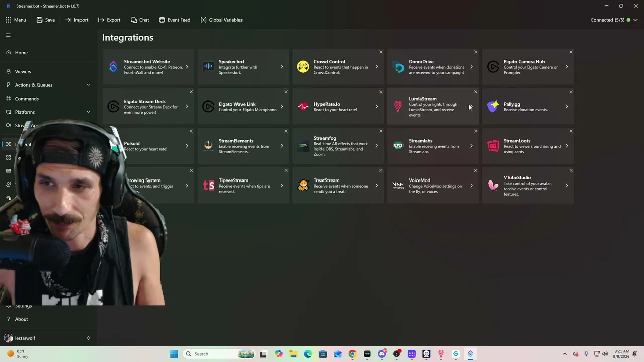The width and height of the screenshot is (644, 362).
Task: Click the green connection status dot
Action: pyautogui.click(x=628, y=20)
